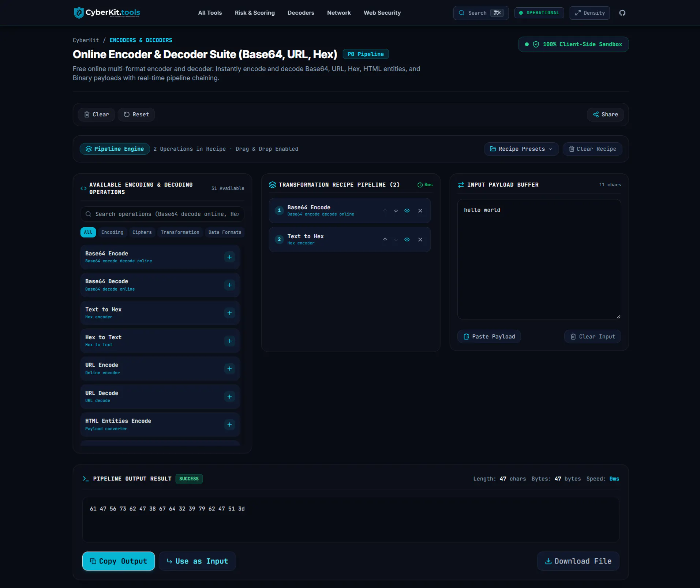Add URL Encode operation with plus icon
This screenshot has height=588, width=700.
coord(229,369)
